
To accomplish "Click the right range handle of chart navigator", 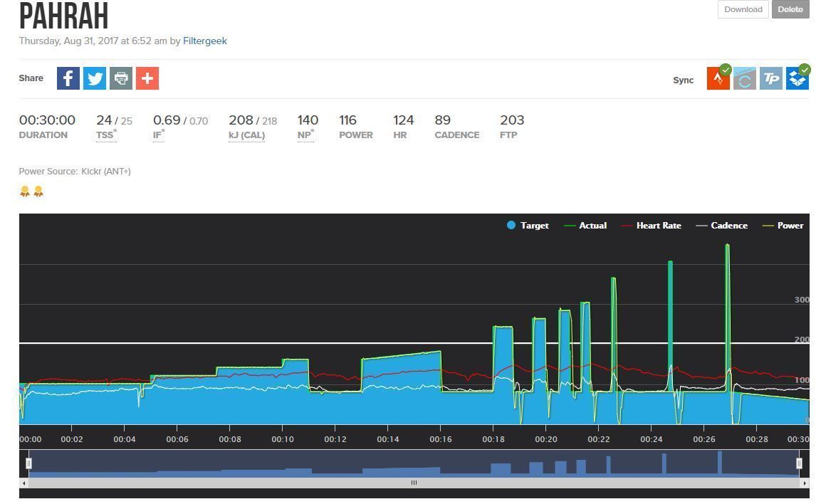I will tap(799, 463).
